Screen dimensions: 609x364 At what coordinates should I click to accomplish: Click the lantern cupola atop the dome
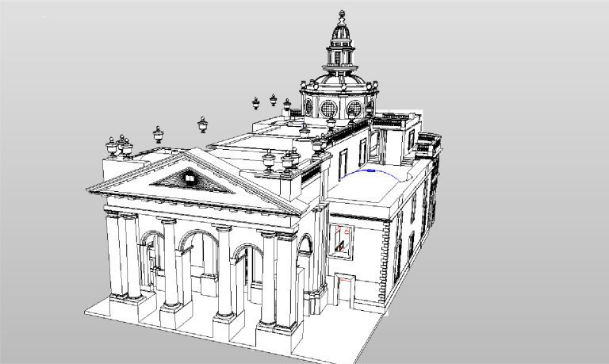[342, 43]
